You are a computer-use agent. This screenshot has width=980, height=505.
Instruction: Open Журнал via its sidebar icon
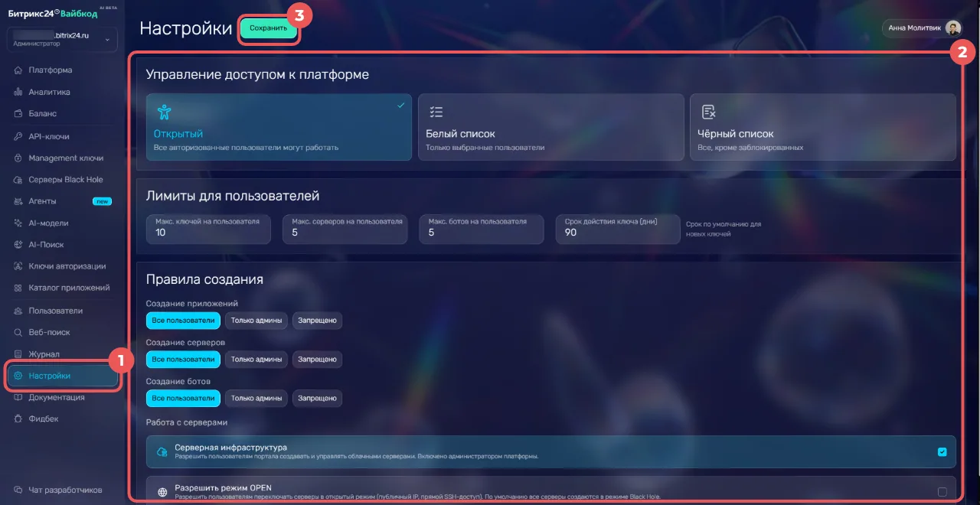(x=18, y=354)
